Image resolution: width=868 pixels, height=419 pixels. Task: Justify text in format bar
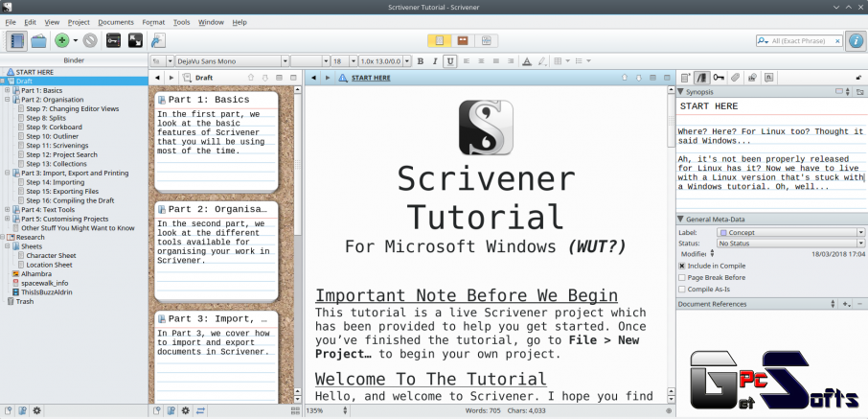(496, 61)
